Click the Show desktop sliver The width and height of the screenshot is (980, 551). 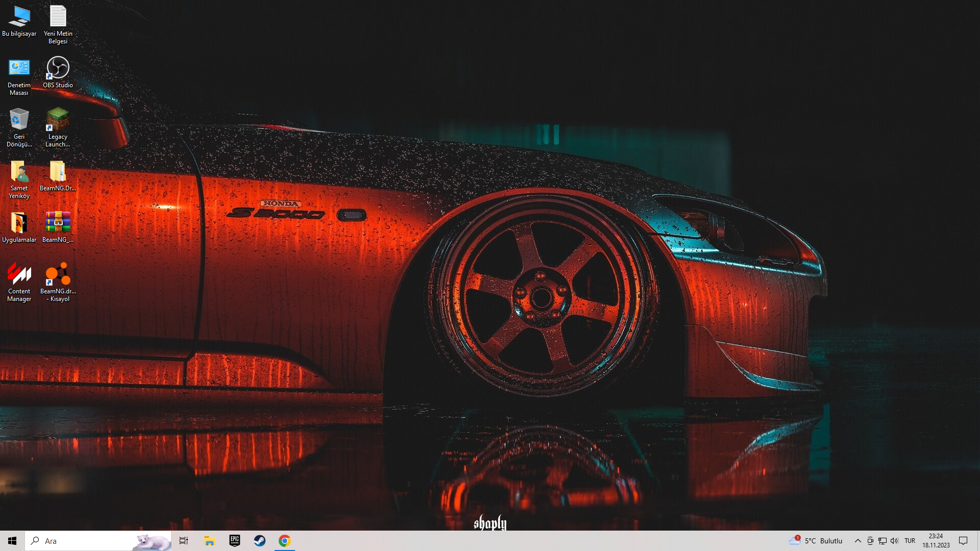point(978,541)
